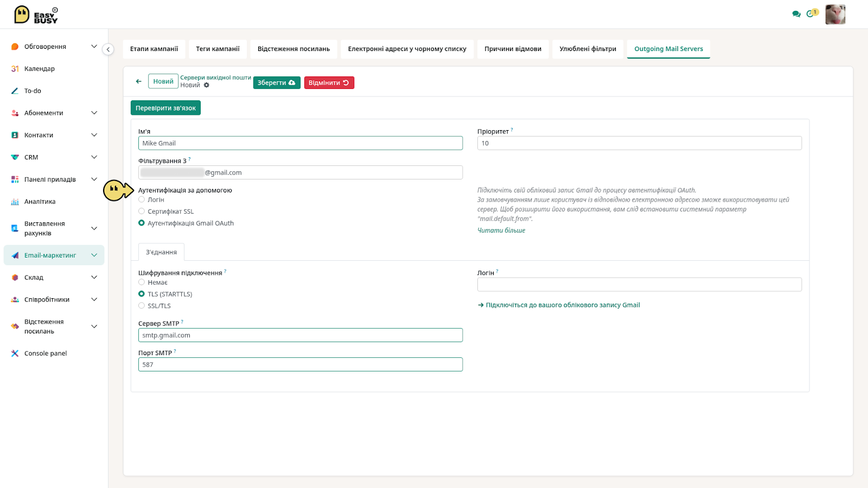Select Сертифікат SSL authentication
This screenshot has height=488, width=868.
tap(142, 211)
